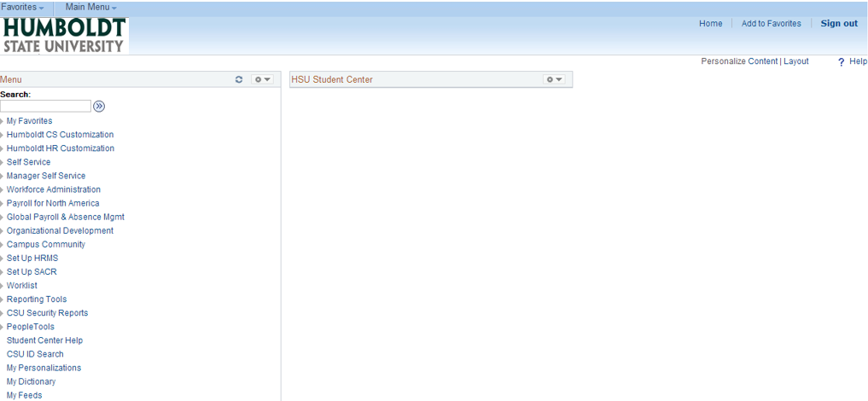Screen dimensions: 868x401
Task: Expand the Worklist folder triangle
Action: [x=3, y=286]
